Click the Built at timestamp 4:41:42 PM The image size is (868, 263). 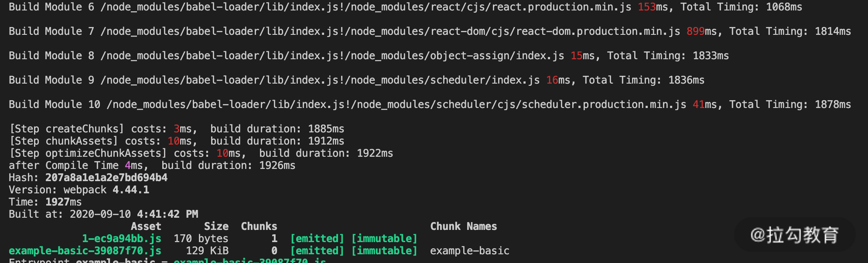167,214
